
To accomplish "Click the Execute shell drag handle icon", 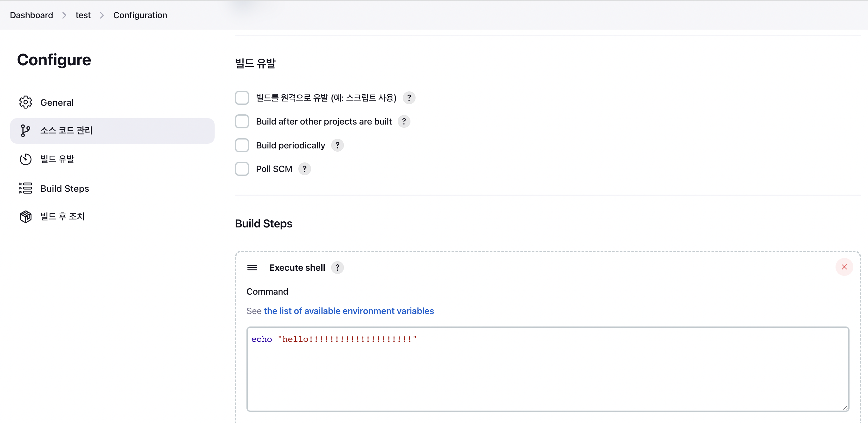I will tap(252, 268).
